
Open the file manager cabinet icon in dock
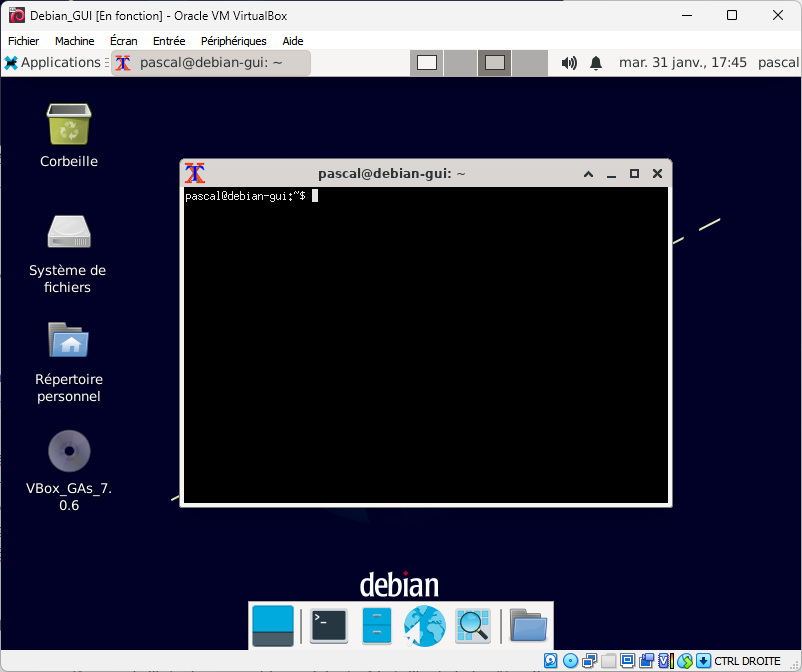click(376, 626)
